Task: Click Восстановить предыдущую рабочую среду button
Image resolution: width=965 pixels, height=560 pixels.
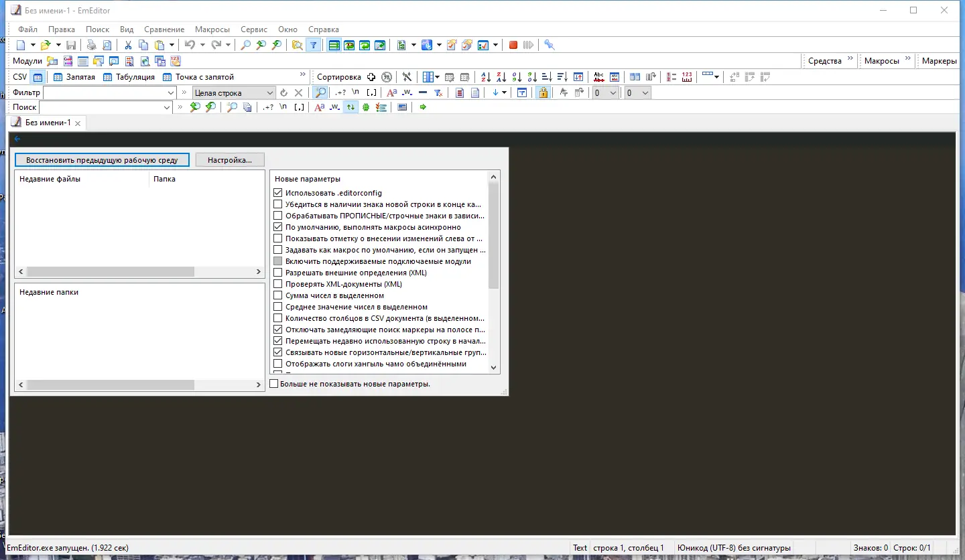Action: tap(102, 159)
